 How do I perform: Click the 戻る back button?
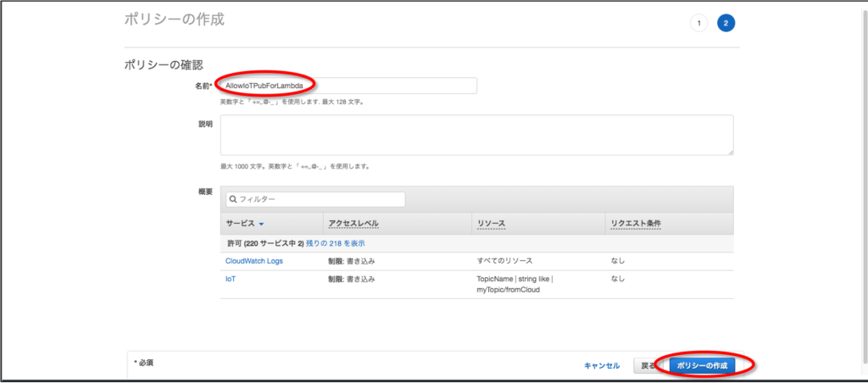(x=648, y=365)
